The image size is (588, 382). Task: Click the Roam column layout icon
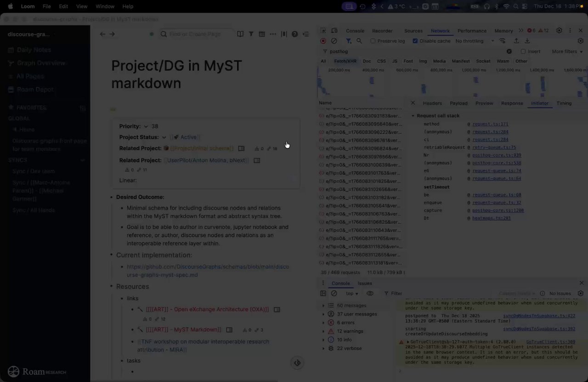[284, 34]
